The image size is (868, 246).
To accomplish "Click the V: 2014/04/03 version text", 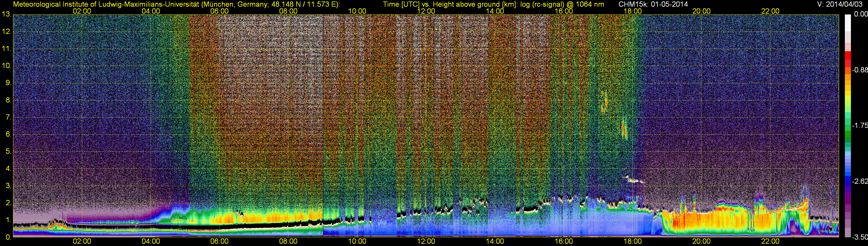I will (x=838, y=4).
